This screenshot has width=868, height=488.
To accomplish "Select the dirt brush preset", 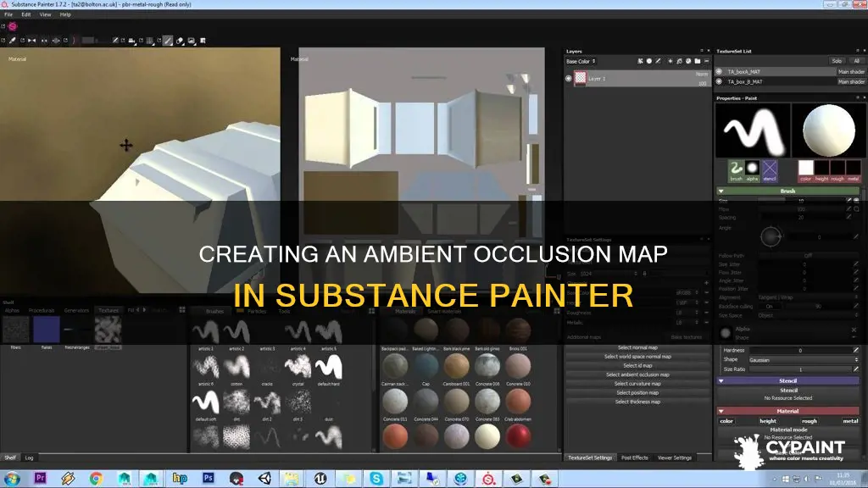I will (x=237, y=404).
